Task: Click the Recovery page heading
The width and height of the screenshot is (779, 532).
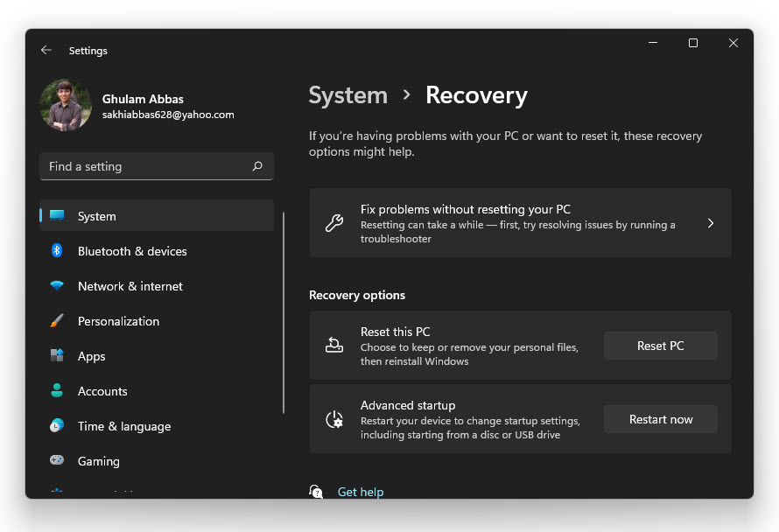Action: (476, 95)
